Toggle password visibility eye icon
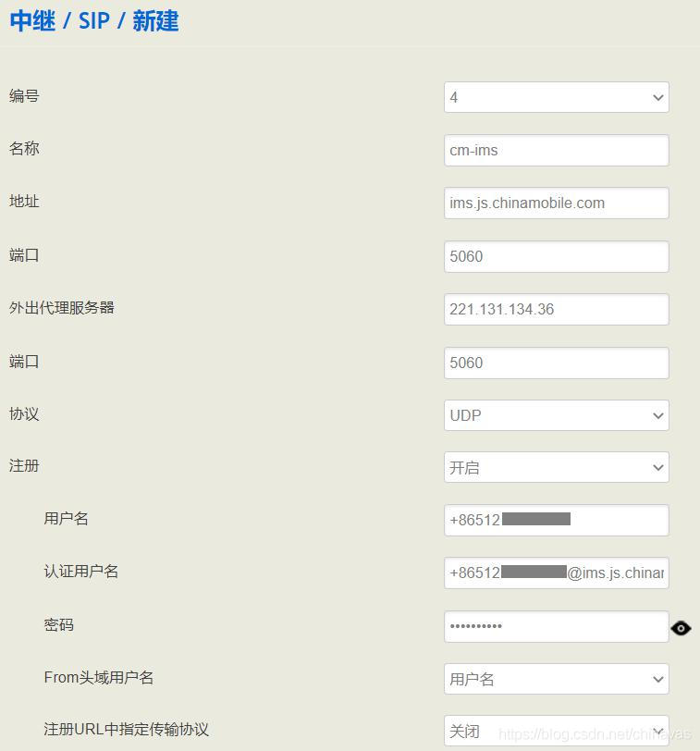 tap(681, 628)
